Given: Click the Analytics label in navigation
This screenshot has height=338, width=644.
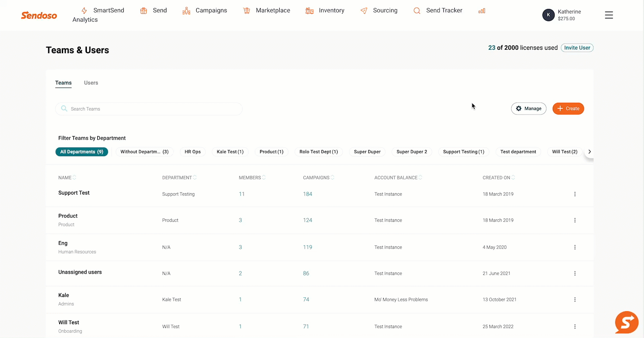Looking at the screenshot, I should tap(85, 20).
